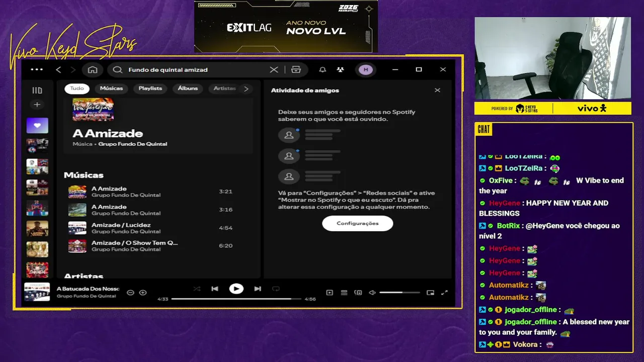Open top result 'A Amizade' cover art
This screenshot has height=362, width=644.
93,109
